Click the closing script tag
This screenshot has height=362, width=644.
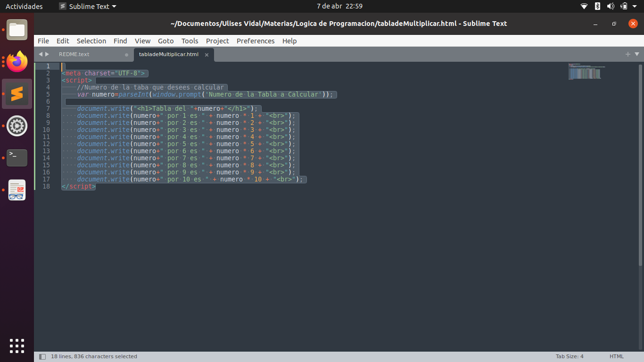(79, 186)
